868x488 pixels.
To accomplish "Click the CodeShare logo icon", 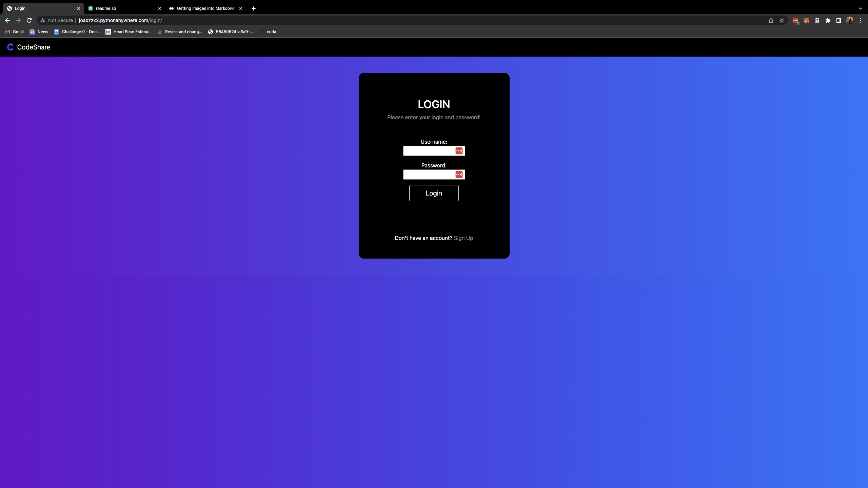I will (10, 47).
